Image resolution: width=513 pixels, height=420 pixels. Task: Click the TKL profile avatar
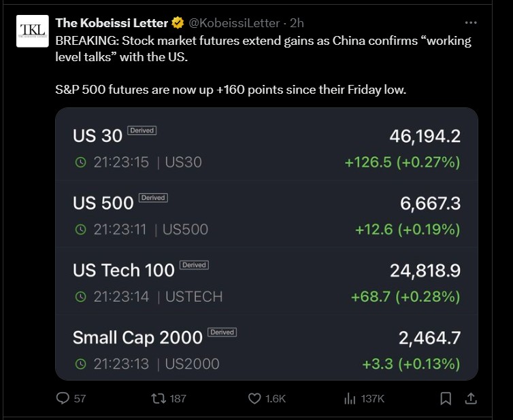tap(32, 31)
